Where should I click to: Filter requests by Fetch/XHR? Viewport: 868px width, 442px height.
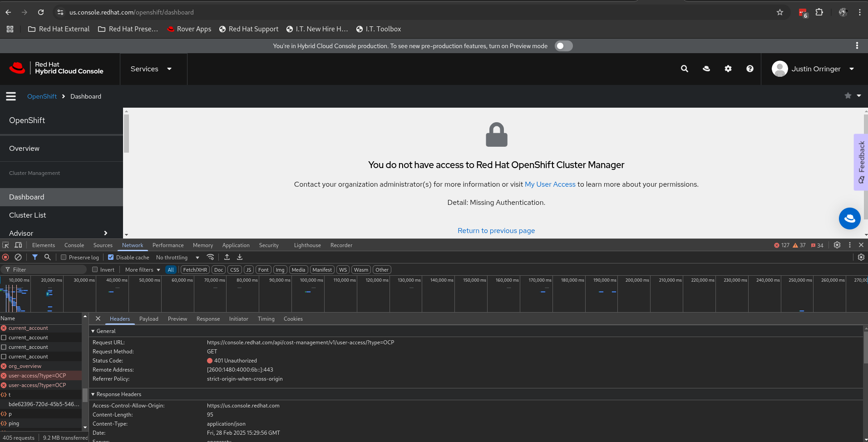point(195,270)
